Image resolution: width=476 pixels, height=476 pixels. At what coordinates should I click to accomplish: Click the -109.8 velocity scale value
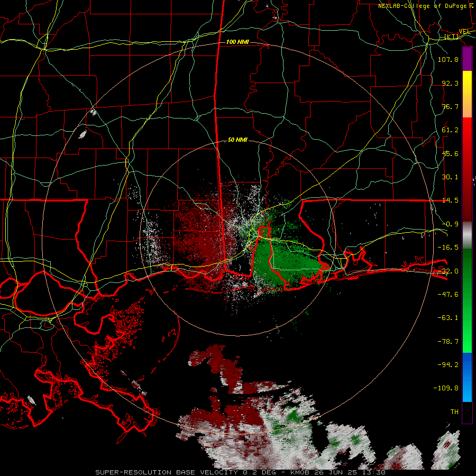point(446,388)
